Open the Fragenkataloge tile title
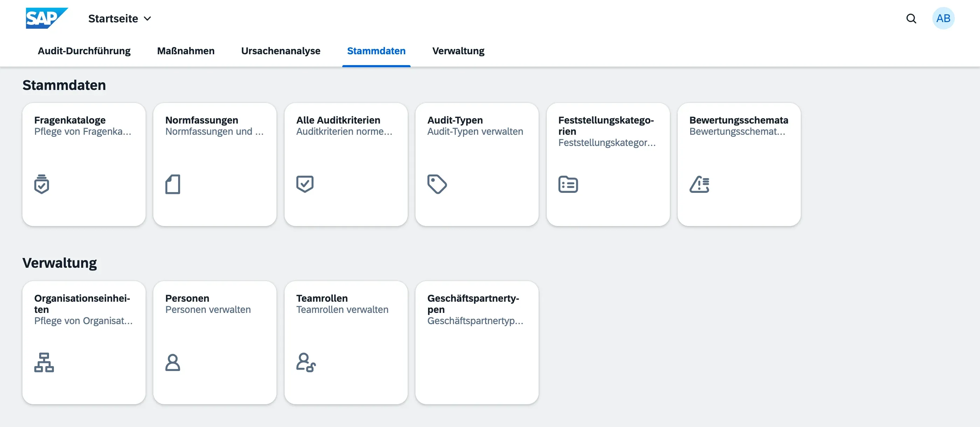 tap(70, 120)
